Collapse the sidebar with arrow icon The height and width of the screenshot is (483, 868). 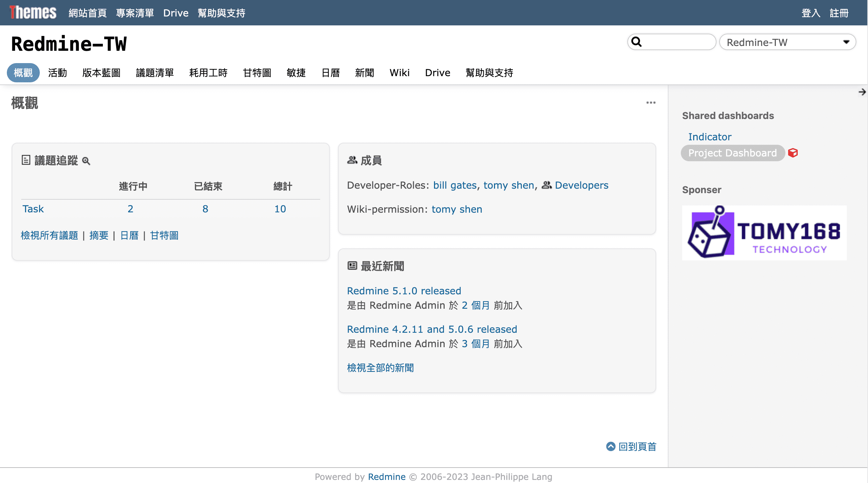pos(862,92)
